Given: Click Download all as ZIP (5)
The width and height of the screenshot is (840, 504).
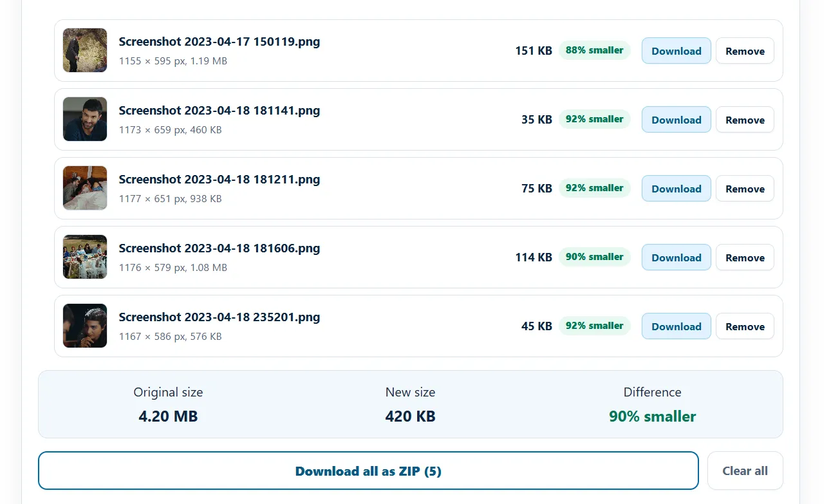Looking at the screenshot, I should pyautogui.click(x=368, y=471).
